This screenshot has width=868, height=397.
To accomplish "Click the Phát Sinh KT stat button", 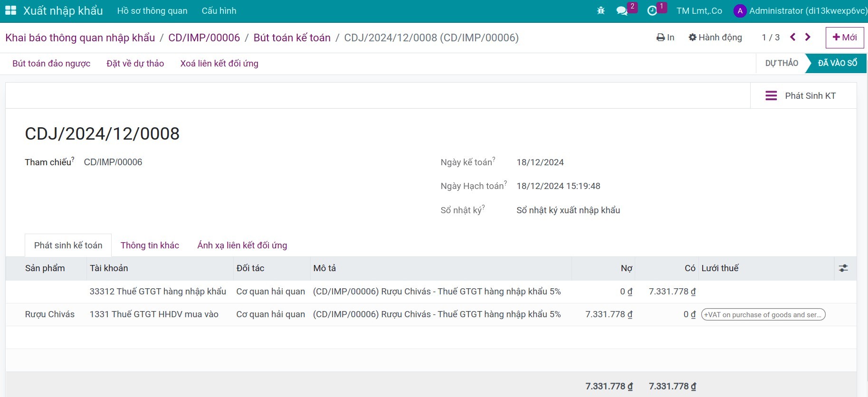I will [801, 96].
